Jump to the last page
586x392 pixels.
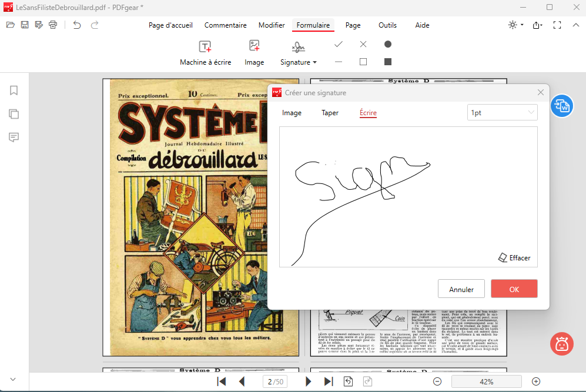(329, 381)
